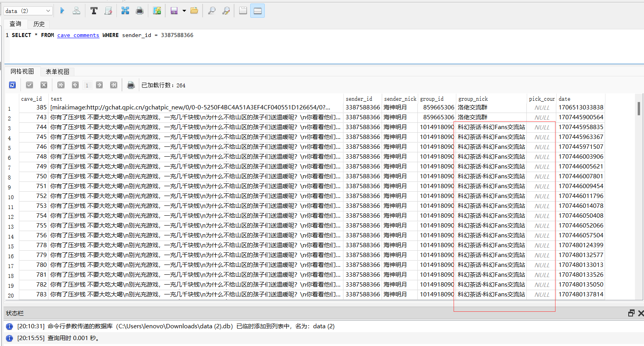644x346 pixels.
Task: Click the blue refresh data icon
Action: pos(12,85)
